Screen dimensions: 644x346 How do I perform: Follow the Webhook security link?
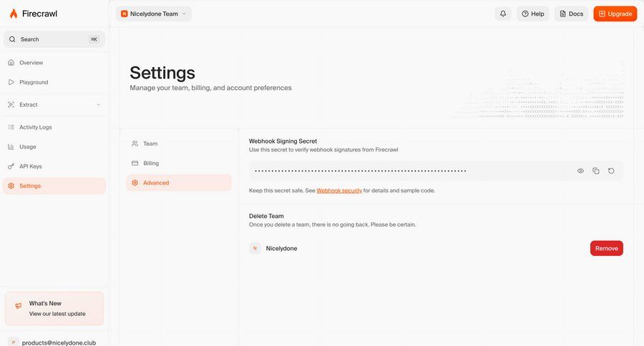pyautogui.click(x=338, y=191)
